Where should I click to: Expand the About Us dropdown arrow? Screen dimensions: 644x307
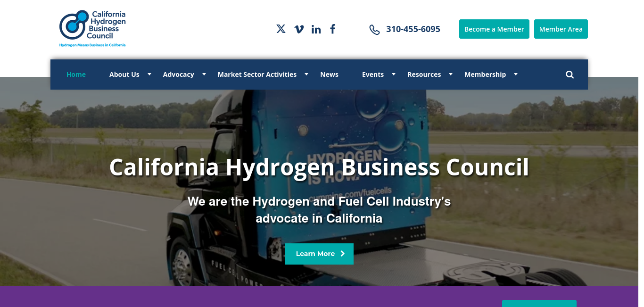(x=149, y=74)
